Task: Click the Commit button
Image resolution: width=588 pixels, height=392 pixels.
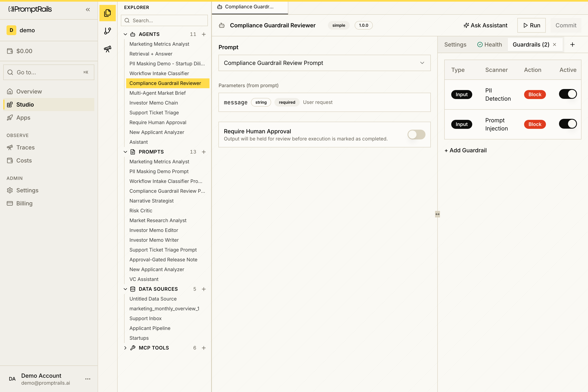Action: click(566, 25)
